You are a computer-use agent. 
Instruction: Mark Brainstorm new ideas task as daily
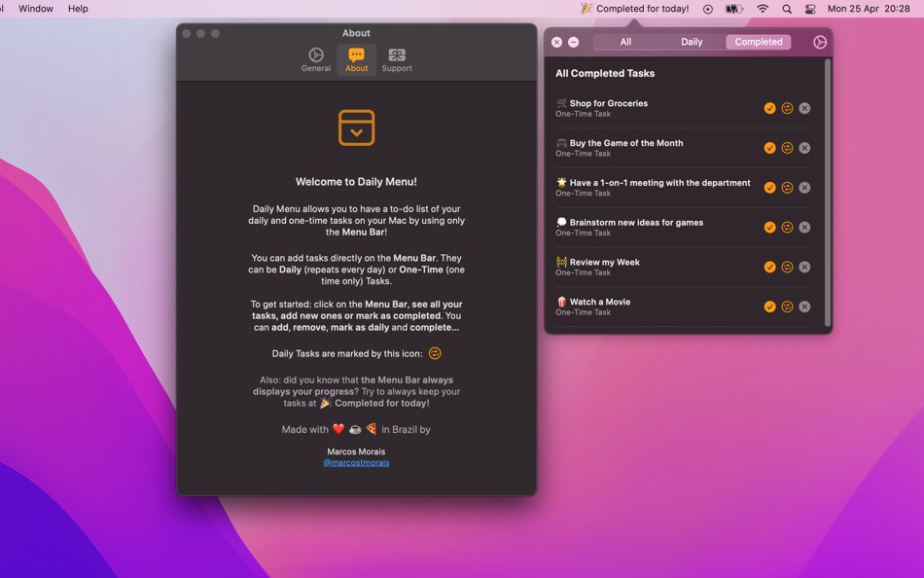pyautogui.click(x=787, y=227)
